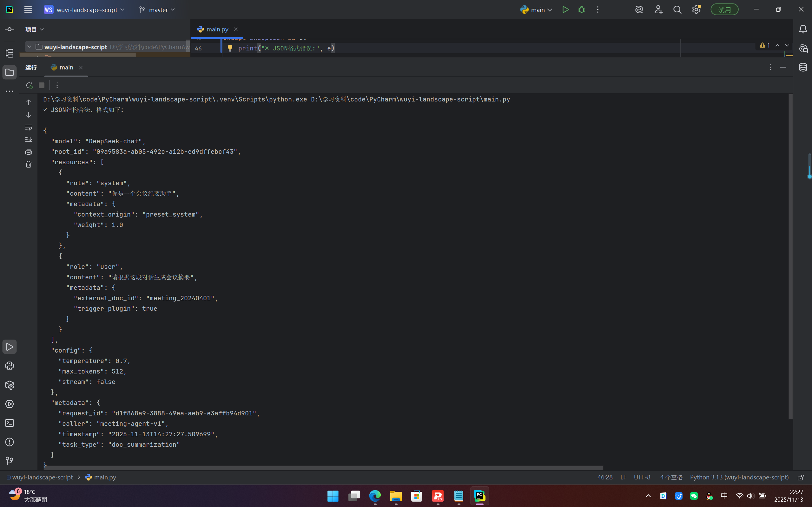The width and height of the screenshot is (812, 507).
Task: Open the Problems tool window
Action: 10,442
